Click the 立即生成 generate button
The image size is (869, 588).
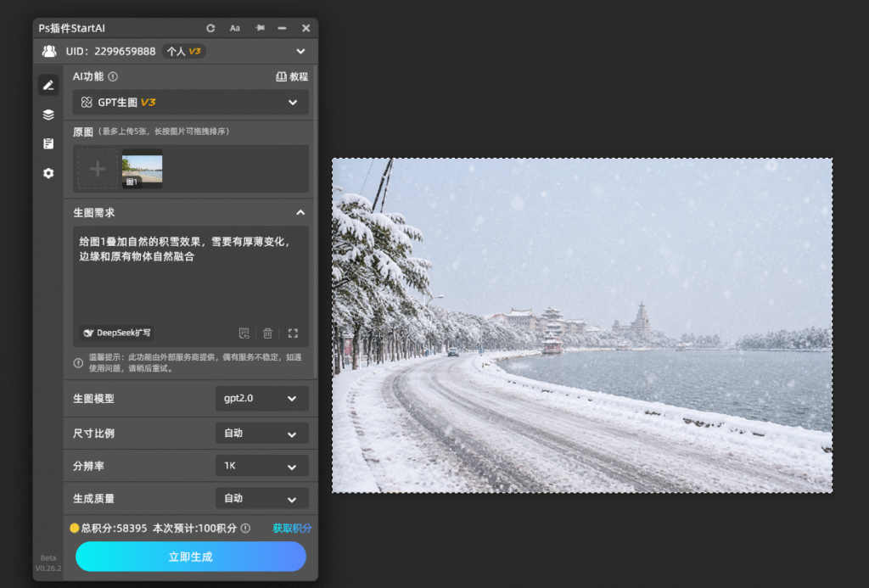(x=191, y=557)
